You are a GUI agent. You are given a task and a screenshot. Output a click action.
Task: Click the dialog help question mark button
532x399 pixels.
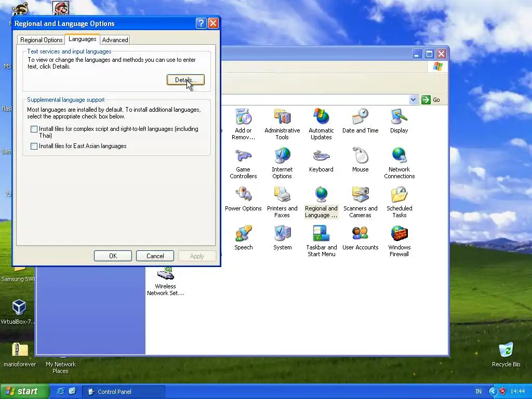201,23
